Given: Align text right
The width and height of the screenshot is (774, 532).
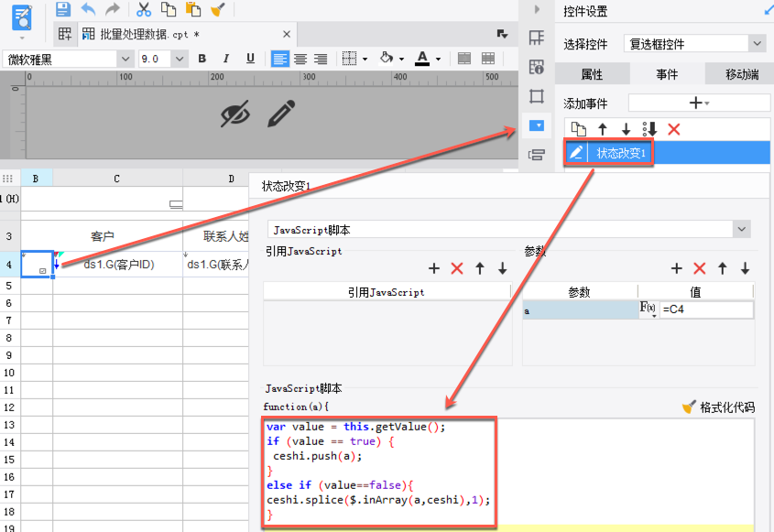Looking at the screenshot, I should click(321, 60).
